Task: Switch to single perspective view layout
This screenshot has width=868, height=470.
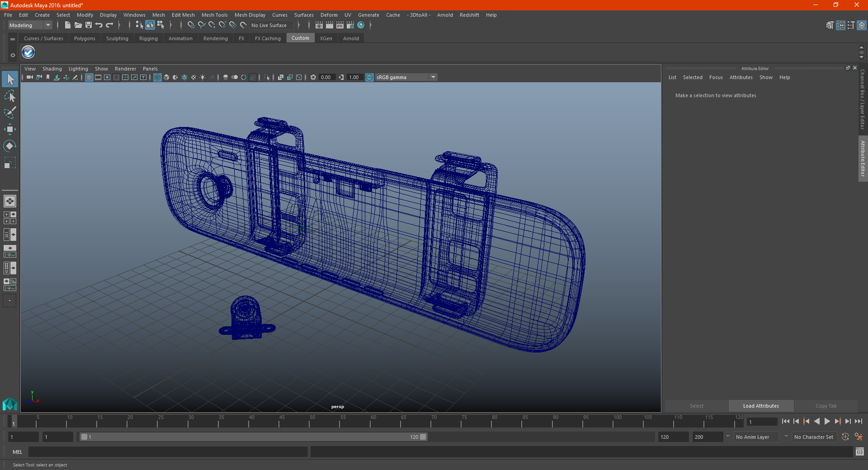Action: pyautogui.click(x=10, y=201)
